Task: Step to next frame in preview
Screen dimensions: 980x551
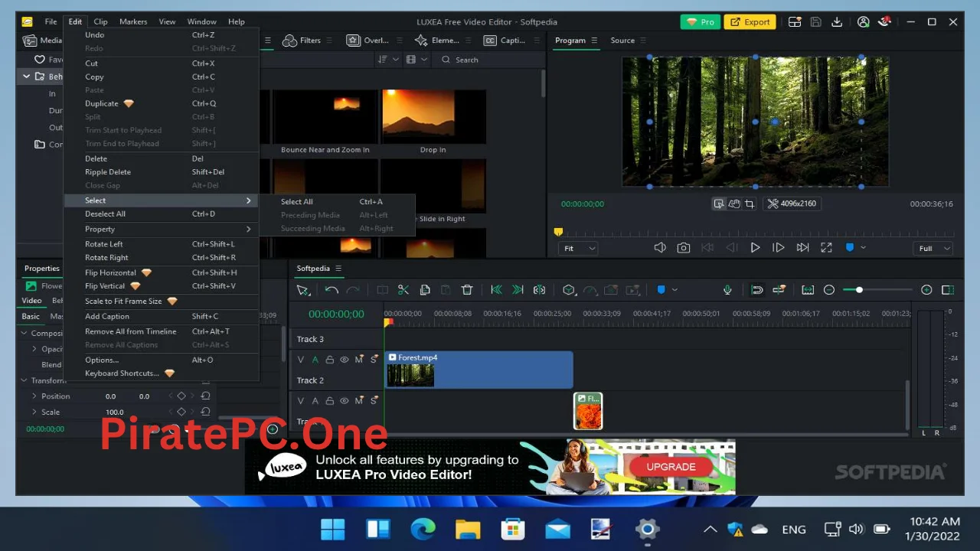Action: 779,248
